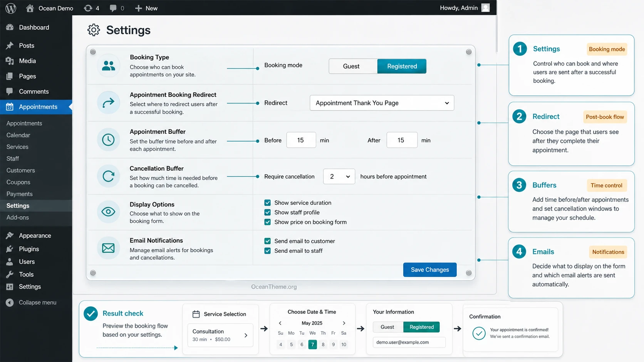Click the plus New icon in admin bar
The image size is (644, 362).
tap(138, 8)
